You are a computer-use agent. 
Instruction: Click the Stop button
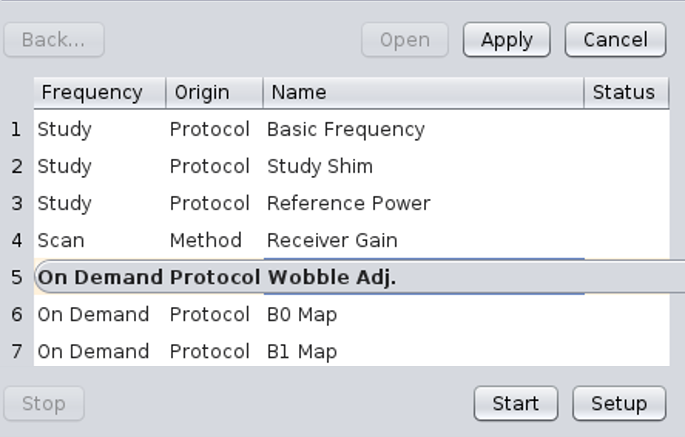tap(44, 404)
